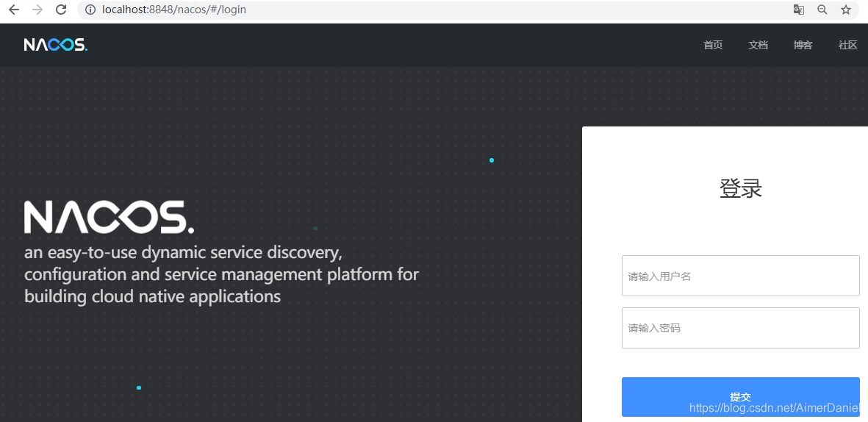Click the 'building cloud native applications' text
The image size is (868, 422).
click(152, 297)
